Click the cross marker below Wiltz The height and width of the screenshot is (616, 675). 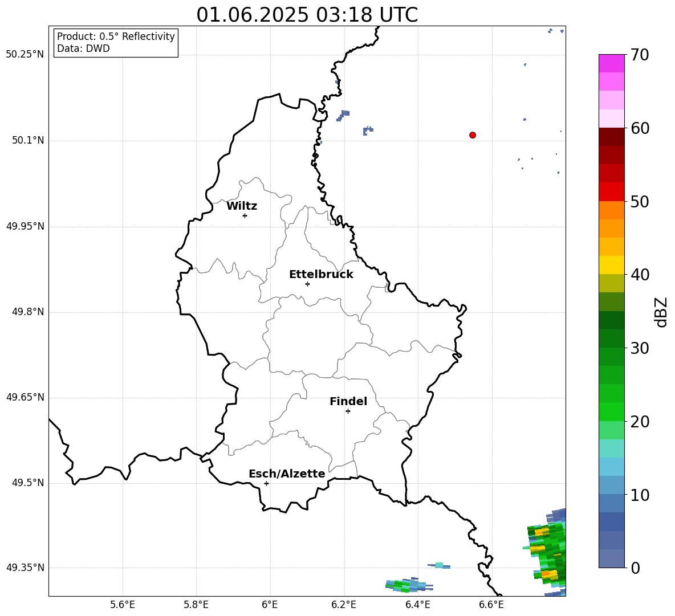pos(245,215)
